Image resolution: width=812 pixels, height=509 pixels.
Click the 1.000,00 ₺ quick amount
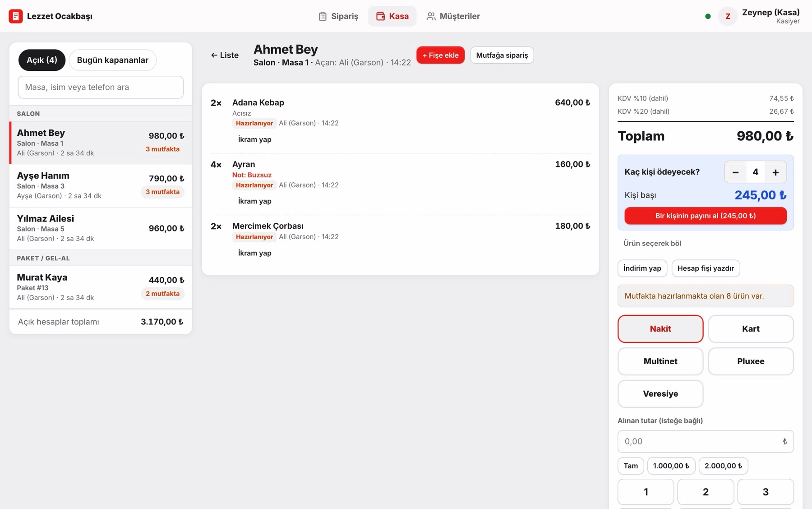(x=671, y=466)
